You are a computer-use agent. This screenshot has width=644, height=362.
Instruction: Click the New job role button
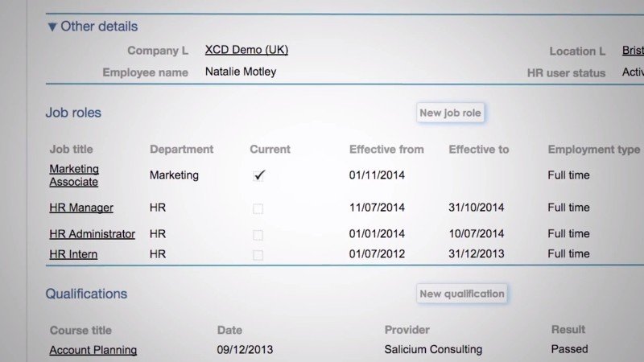click(450, 113)
